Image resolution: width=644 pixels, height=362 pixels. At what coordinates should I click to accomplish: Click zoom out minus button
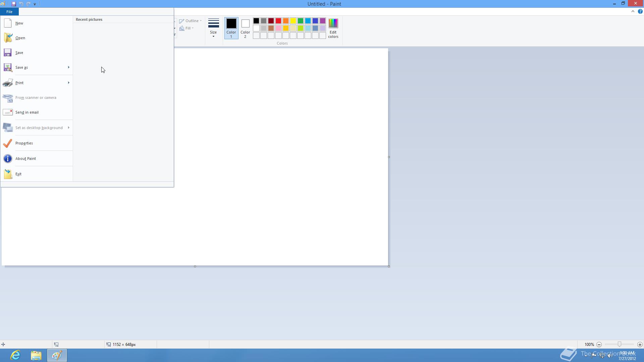[599, 345]
